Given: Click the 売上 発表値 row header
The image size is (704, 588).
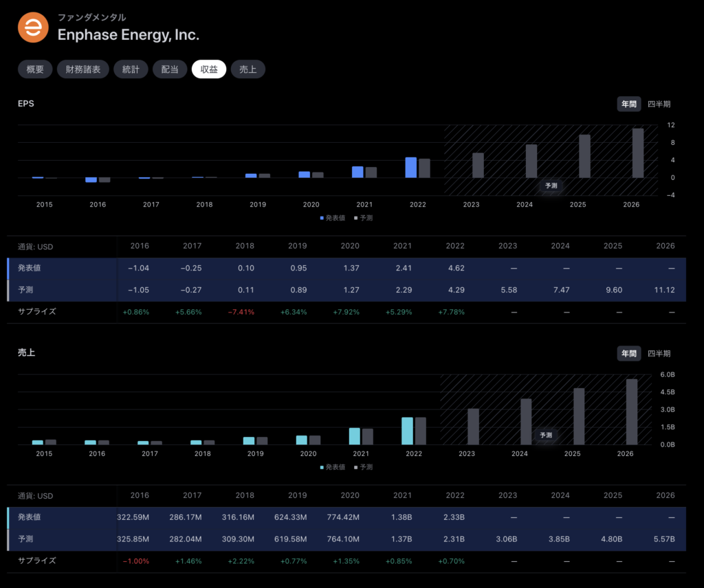Looking at the screenshot, I should pos(29,517).
